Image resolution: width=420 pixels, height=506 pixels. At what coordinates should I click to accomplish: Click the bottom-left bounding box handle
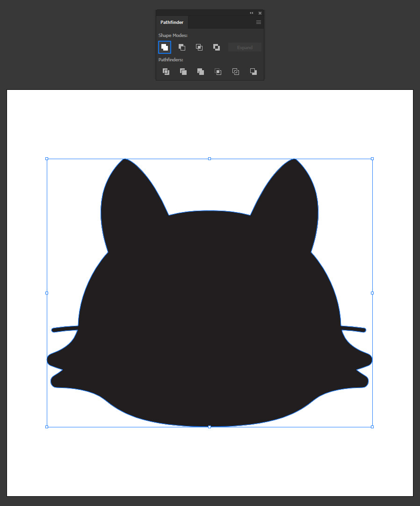click(47, 427)
